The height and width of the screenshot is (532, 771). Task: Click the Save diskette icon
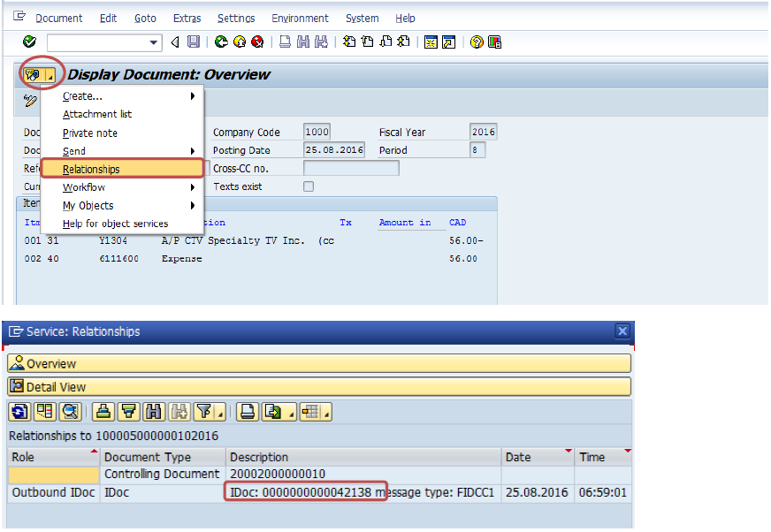click(x=193, y=42)
